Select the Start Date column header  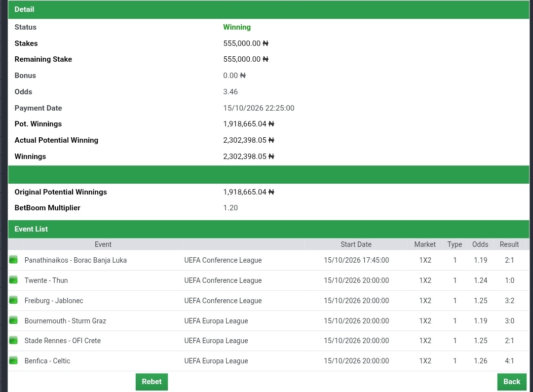[356, 244]
